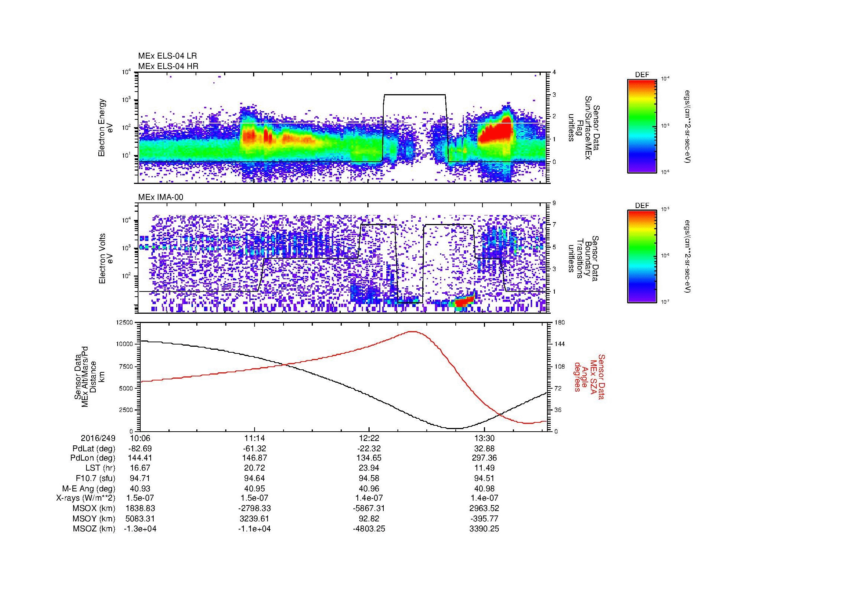This screenshot has width=868, height=613.
Task: Click the 'X-rays (W/m**2)' row label
Action: coord(86,498)
